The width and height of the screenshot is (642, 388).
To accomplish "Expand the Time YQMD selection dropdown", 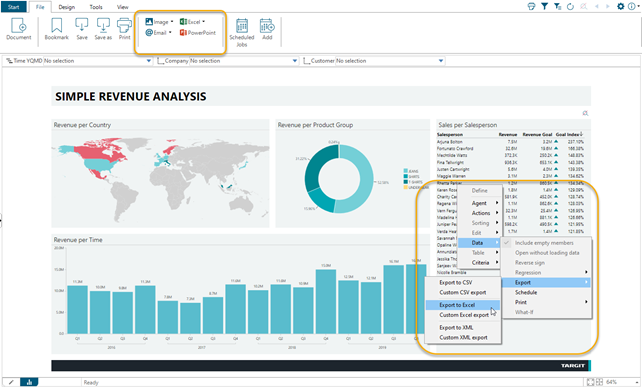I will pyautogui.click(x=149, y=61).
